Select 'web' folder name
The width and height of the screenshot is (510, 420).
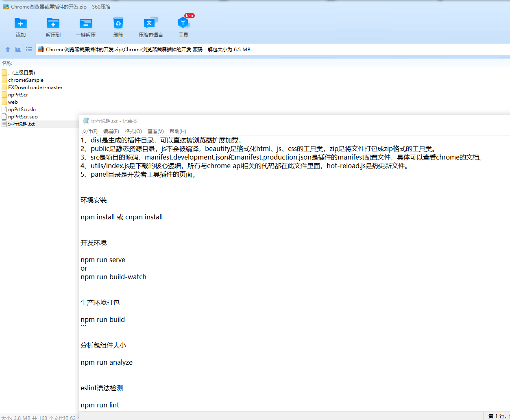click(x=13, y=102)
